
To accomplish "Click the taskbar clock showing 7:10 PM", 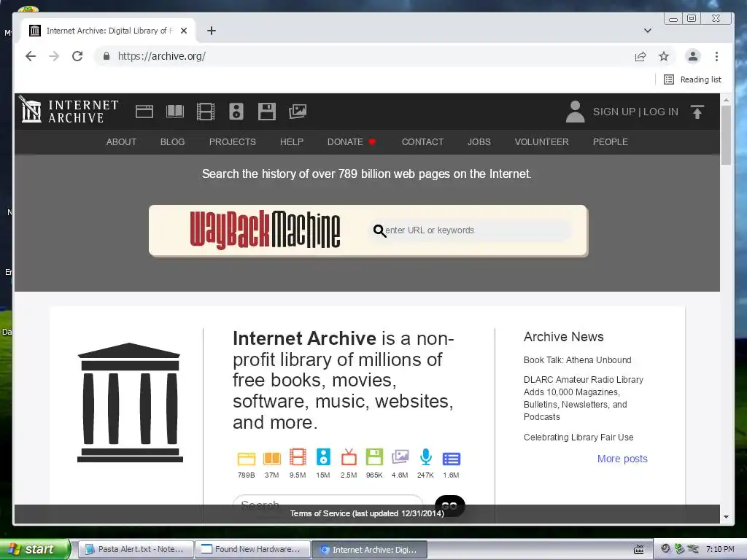I will pyautogui.click(x=720, y=549).
